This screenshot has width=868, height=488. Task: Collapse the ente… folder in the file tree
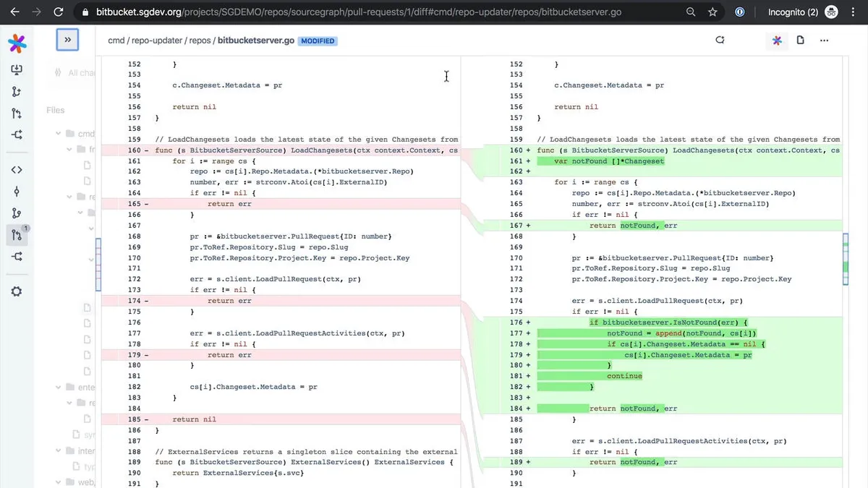tap(58, 388)
